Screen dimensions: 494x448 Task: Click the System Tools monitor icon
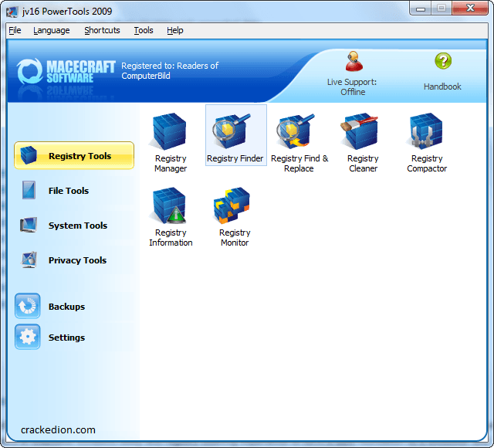pos(29,225)
